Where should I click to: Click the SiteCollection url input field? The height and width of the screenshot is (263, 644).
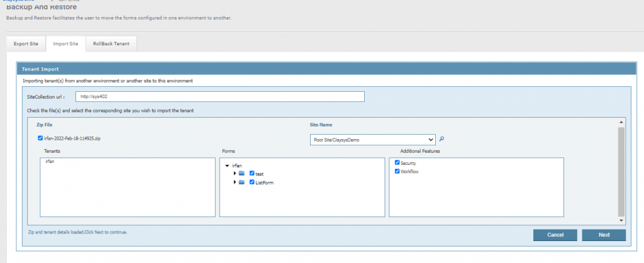coord(219,96)
